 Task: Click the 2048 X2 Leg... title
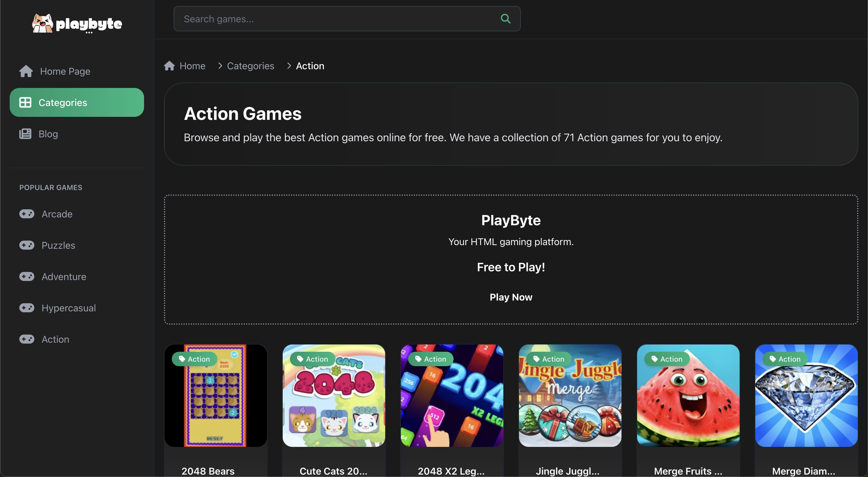point(451,471)
